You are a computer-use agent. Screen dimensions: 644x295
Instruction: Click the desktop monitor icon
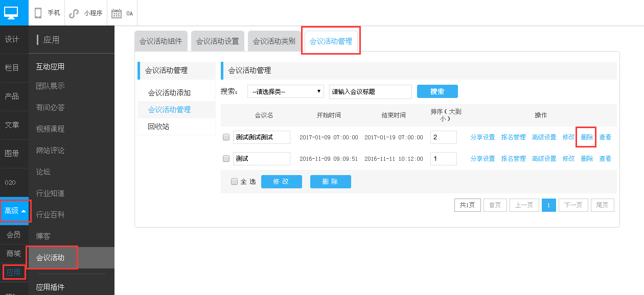coord(11,13)
